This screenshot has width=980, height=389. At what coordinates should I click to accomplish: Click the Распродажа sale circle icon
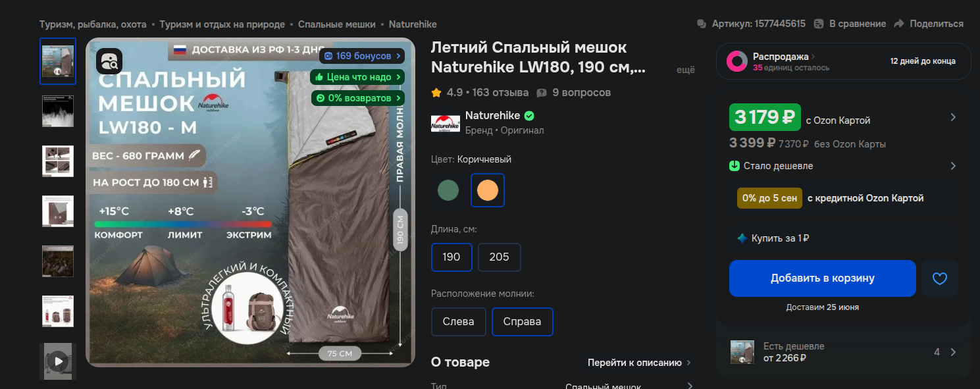tap(737, 61)
